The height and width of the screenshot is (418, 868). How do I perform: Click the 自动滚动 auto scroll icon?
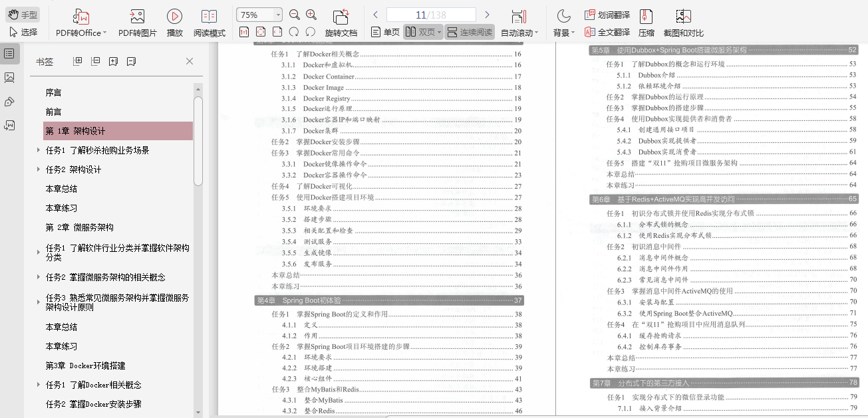(x=519, y=17)
